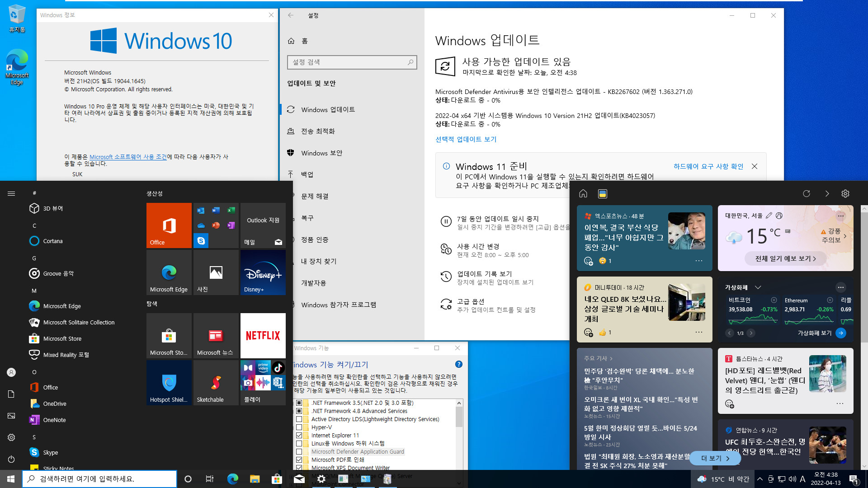Viewport: 868px width, 488px height.
Task: Toggle .NET Framework 3.5 checkbox on
Action: click(x=299, y=402)
